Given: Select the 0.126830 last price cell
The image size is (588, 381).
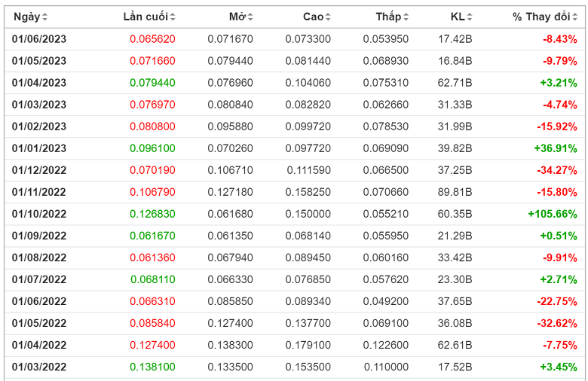Looking at the screenshot, I should [x=152, y=214].
